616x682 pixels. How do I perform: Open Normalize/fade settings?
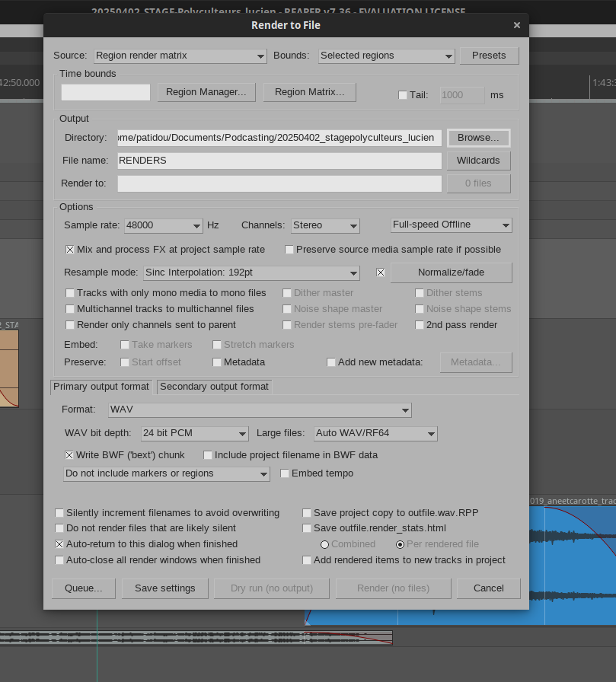[x=451, y=272]
